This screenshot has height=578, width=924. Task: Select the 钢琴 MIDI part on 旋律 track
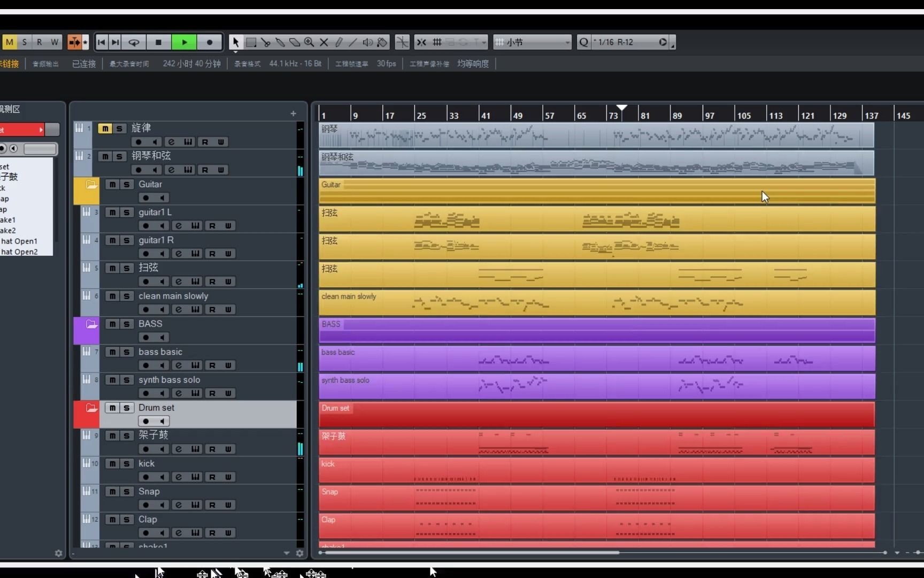[x=596, y=135]
